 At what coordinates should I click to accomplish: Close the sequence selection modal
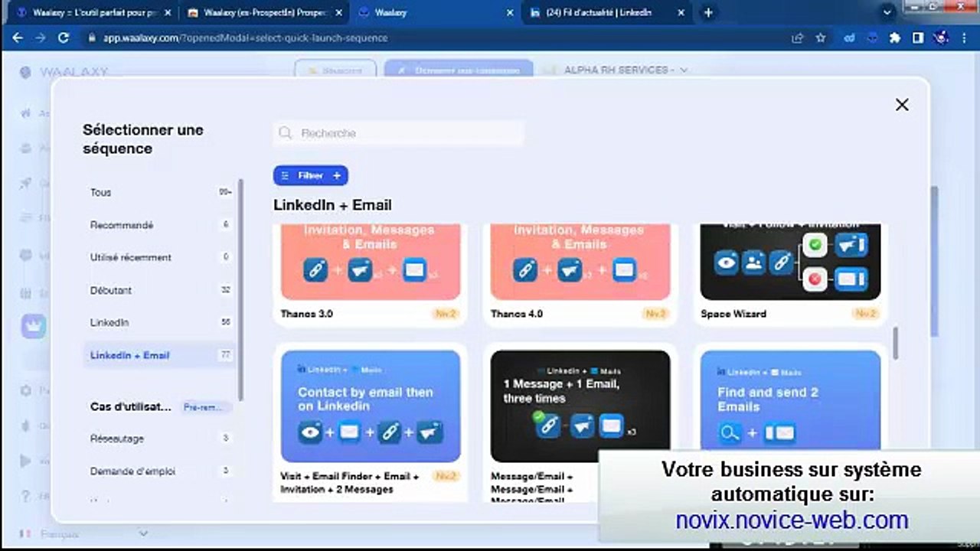point(902,105)
